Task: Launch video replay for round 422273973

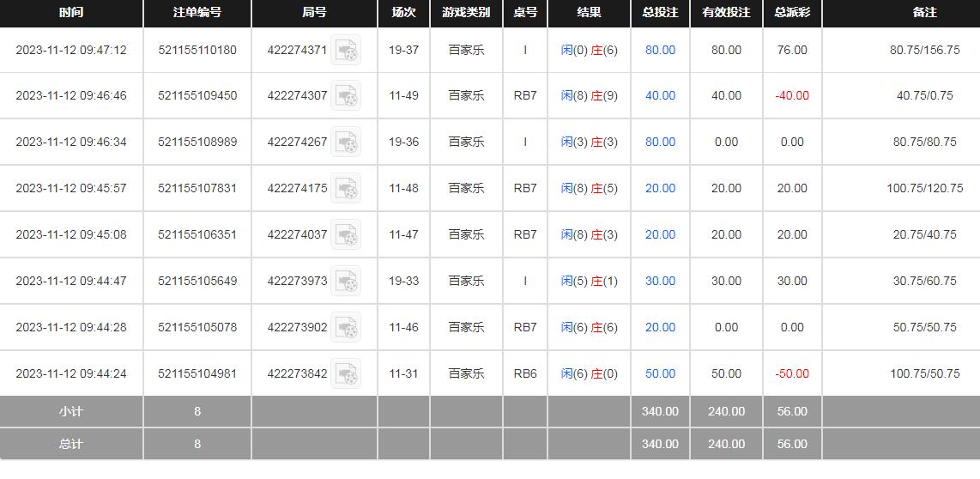Action: pyautogui.click(x=346, y=282)
